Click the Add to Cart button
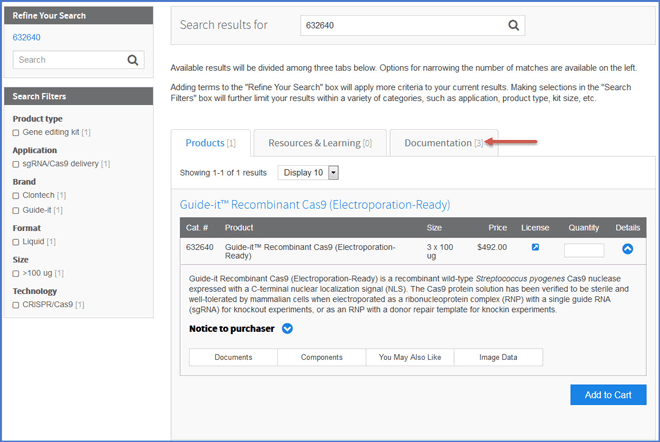This screenshot has width=660, height=442. click(x=608, y=395)
